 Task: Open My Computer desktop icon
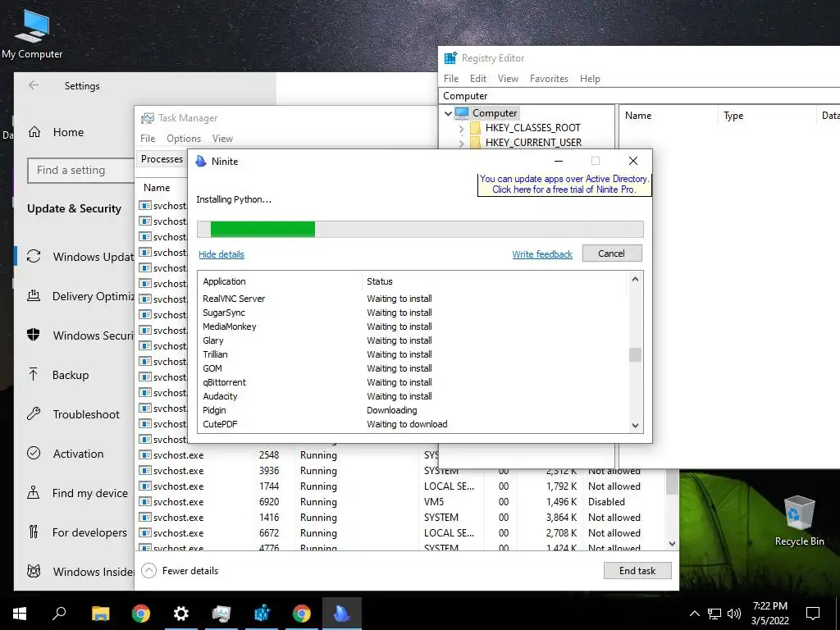click(32, 34)
